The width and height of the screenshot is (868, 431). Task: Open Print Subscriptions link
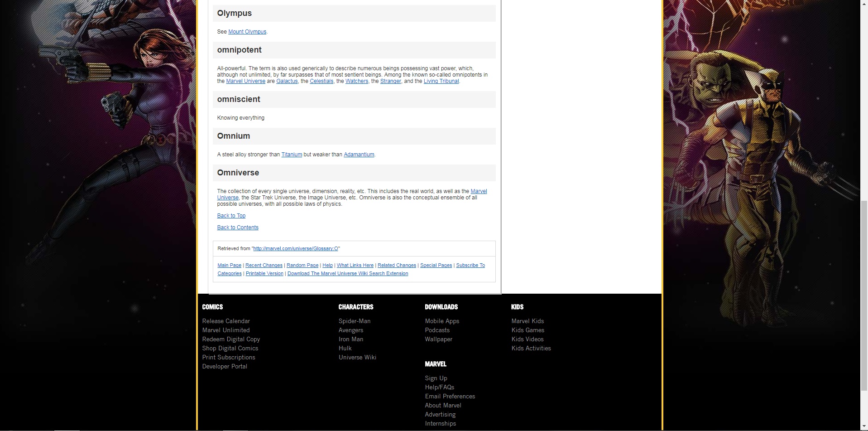coord(229,357)
